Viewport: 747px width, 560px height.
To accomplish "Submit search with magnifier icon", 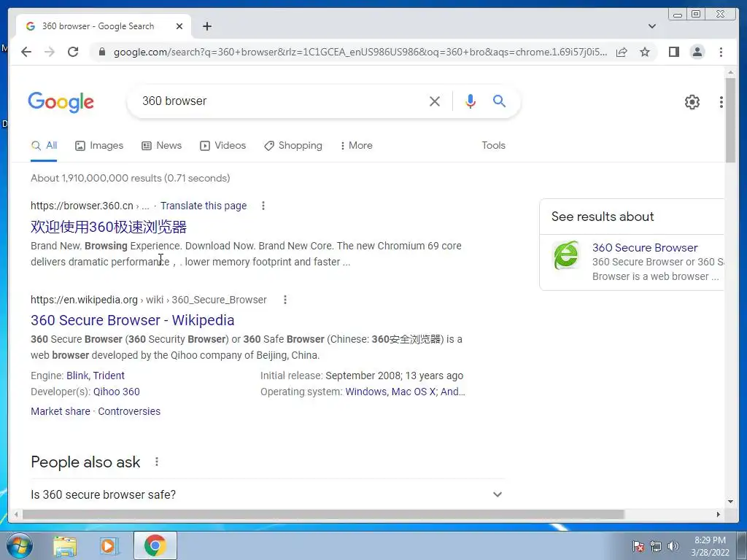I will tap(499, 101).
